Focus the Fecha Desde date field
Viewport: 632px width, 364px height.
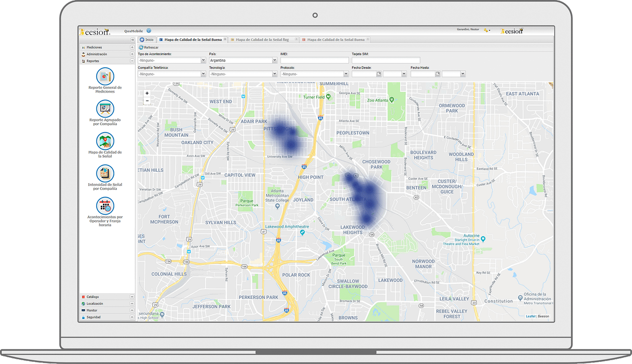click(x=364, y=74)
